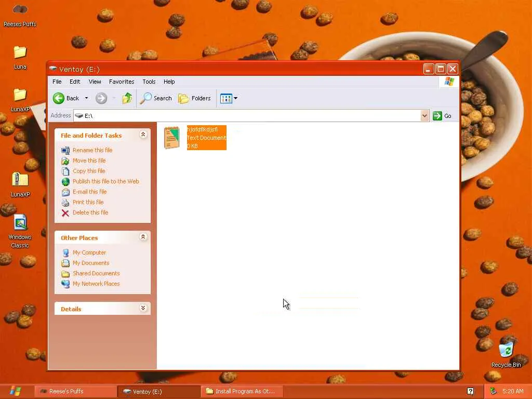Click the system tray icon beside clock
Viewport: 532px width, 399px height.
(493, 392)
